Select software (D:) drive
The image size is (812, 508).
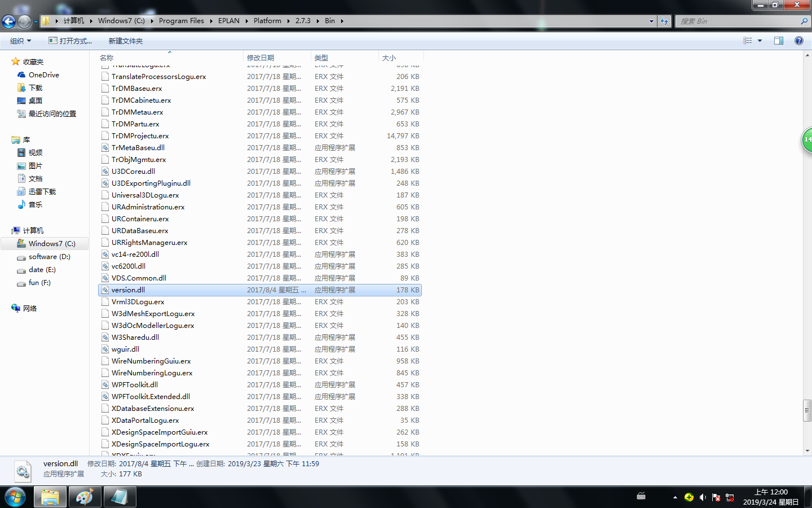pyautogui.click(x=49, y=257)
